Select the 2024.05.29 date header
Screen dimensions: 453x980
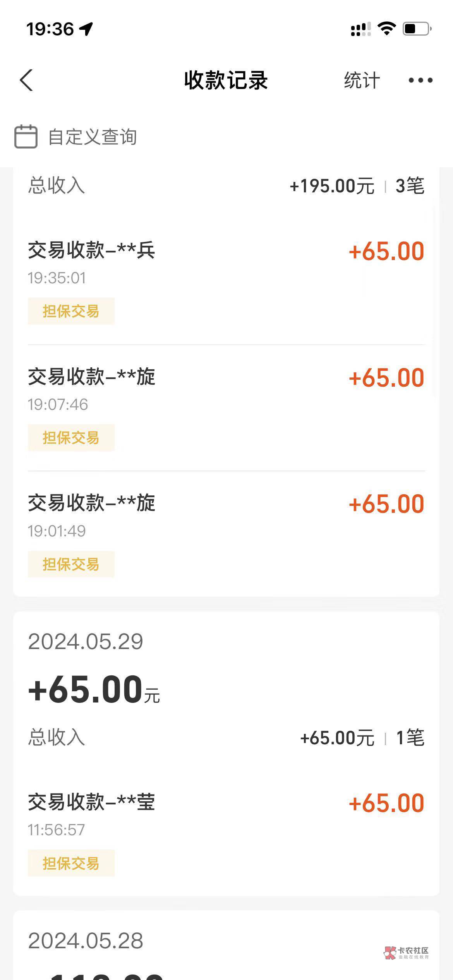(x=86, y=642)
